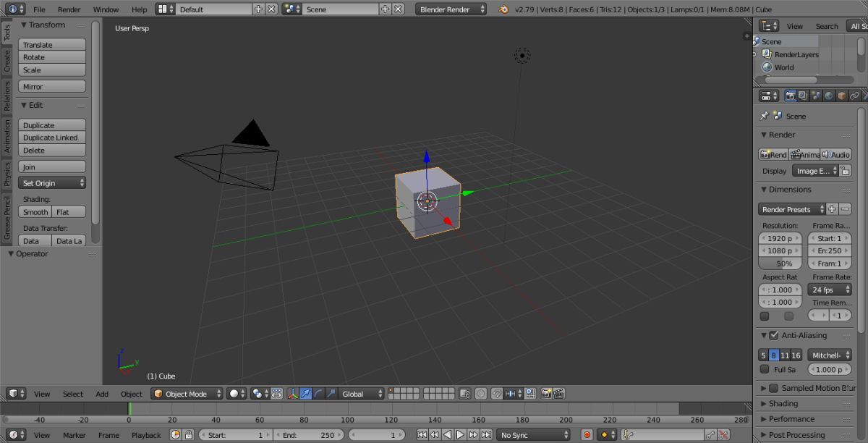Open the Set Origin dropdown
Image resolution: width=868 pixels, height=443 pixels.
pos(52,183)
